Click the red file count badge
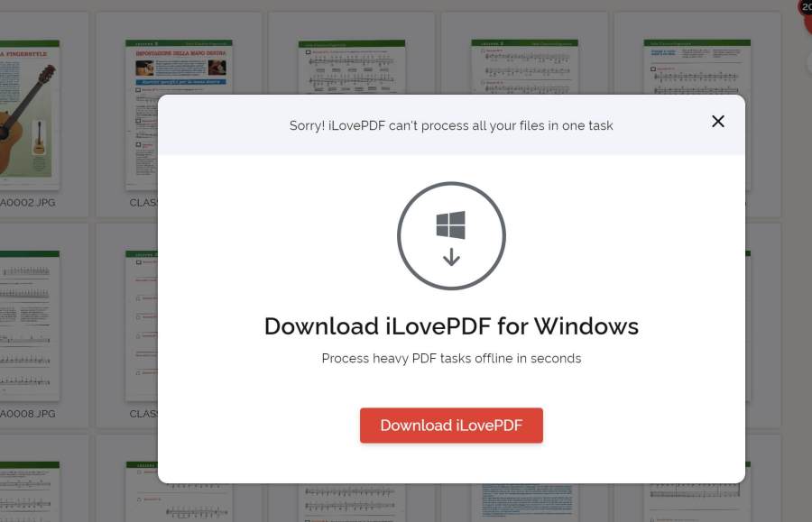 (806, 7)
